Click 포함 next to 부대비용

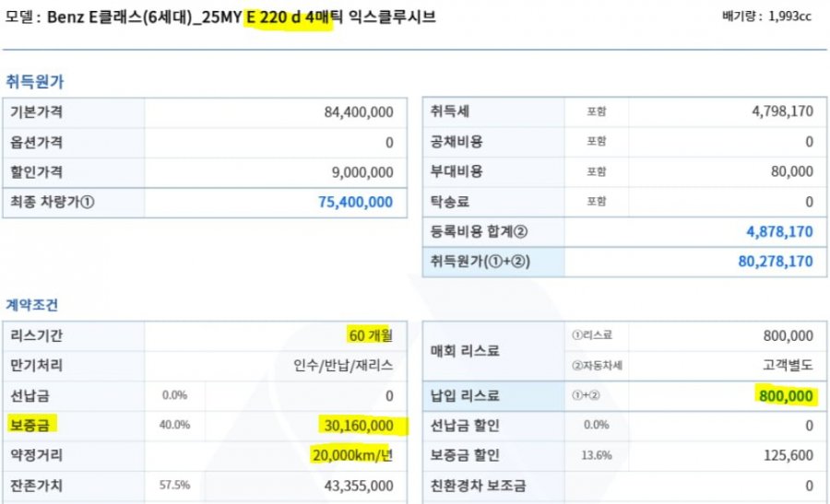[x=596, y=171]
